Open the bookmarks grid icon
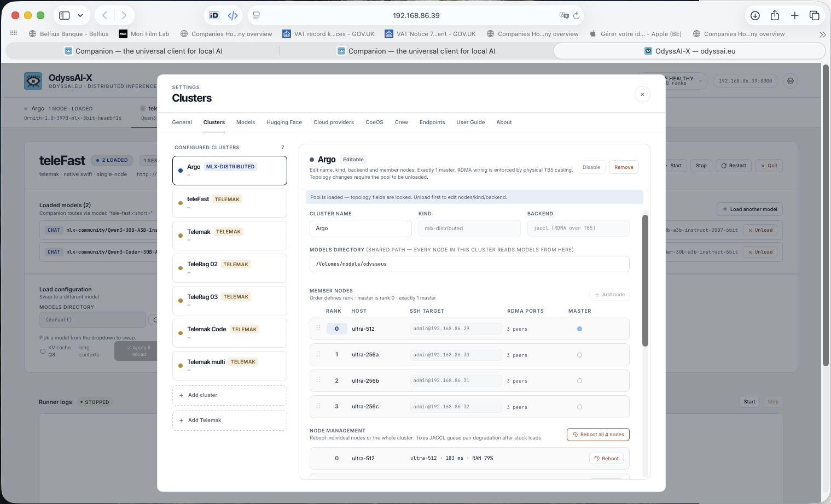The width and height of the screenshot is (831, 504). [14, 33]
